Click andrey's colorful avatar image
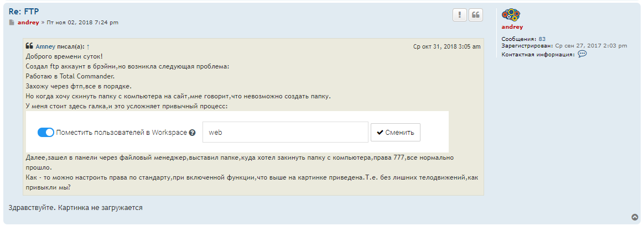This screenshot has width=644, height=226. click(511, 15)
